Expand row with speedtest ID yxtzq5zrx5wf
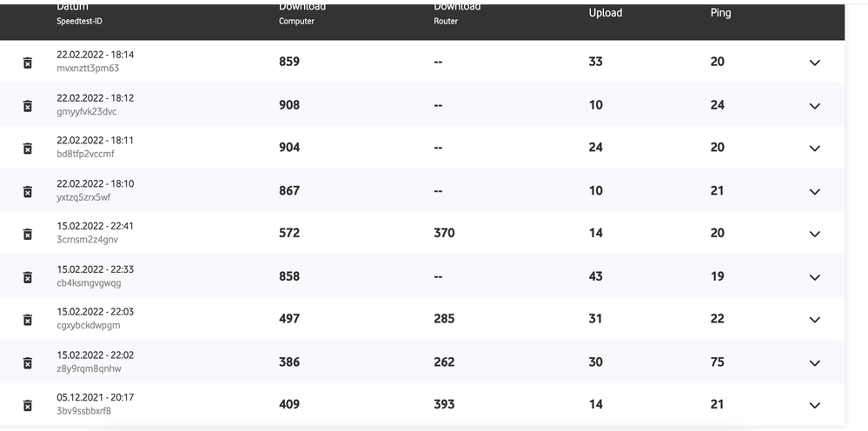The width and height of the screenshot is (868, 431). [x=814, y=191]
